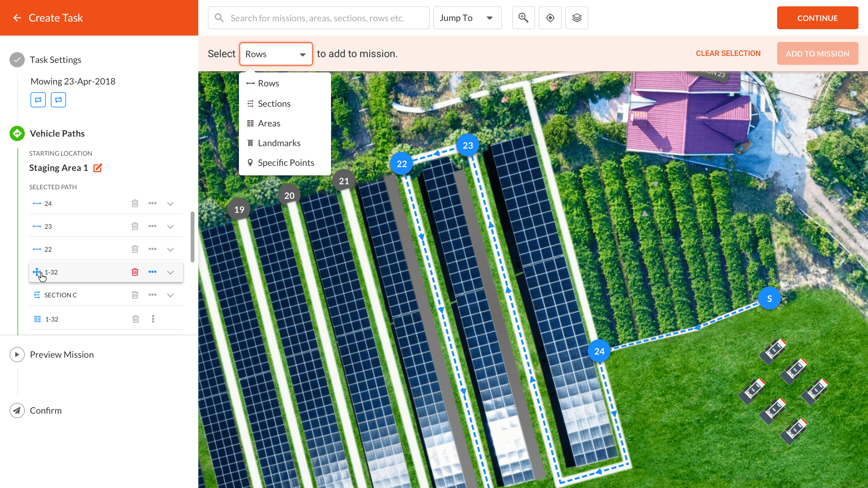Expand SECTION C chevron

(171, 295)
